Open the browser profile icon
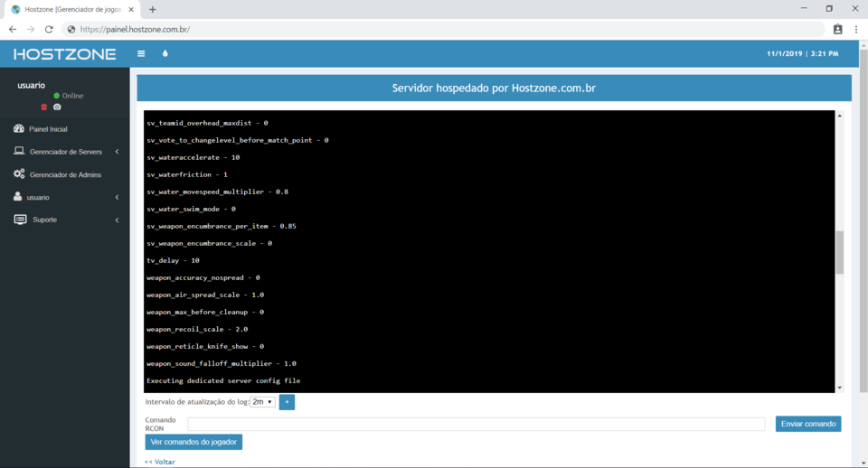The width and height of the screenshot is (868, 468). click(x=837, y=29)
